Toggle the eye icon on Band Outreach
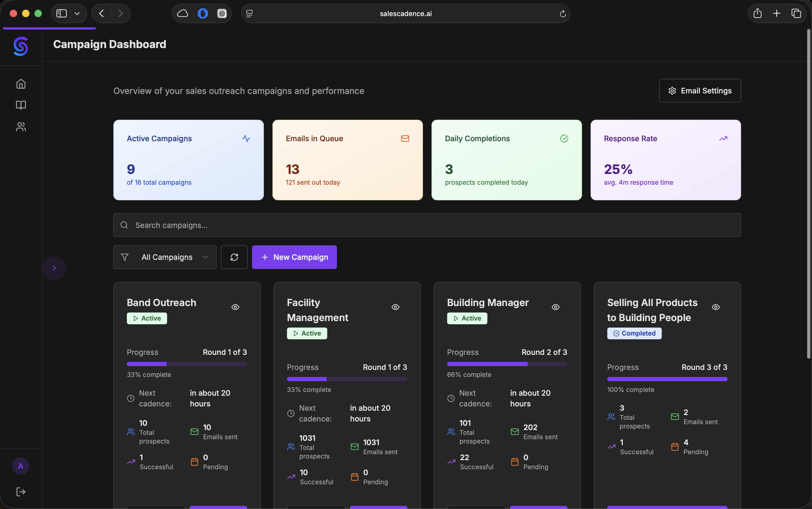The image size is (812, 509). tap(235, 307)
